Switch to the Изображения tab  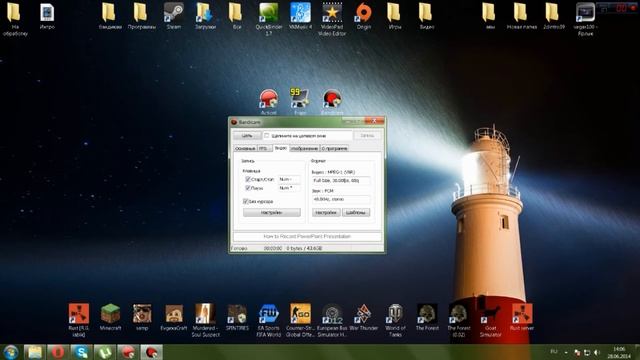click(x=304, y=149)
